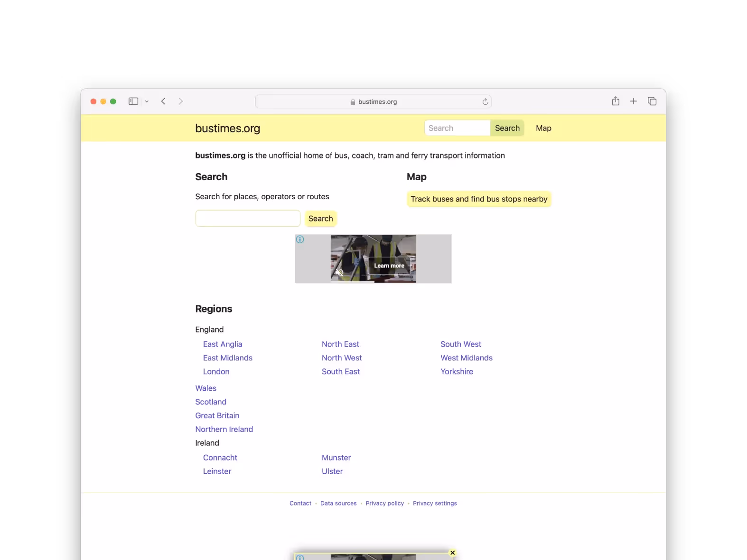The width and height of the screenshot is (747, 560).
Task: Open the London region
Action: (216, 372)
